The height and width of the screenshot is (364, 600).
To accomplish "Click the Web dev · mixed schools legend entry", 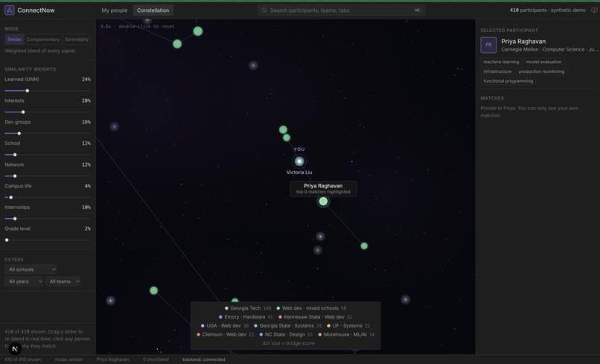I will [x=311, y=308].
